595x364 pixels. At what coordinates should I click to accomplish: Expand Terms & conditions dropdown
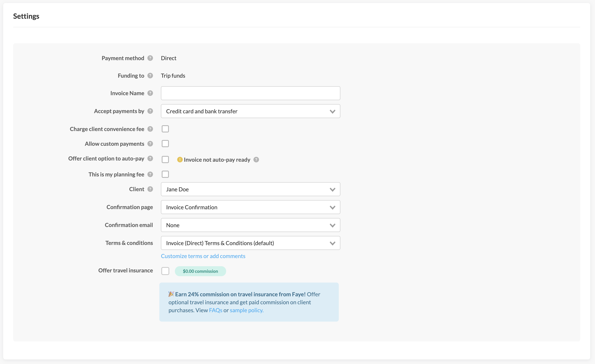250,243
